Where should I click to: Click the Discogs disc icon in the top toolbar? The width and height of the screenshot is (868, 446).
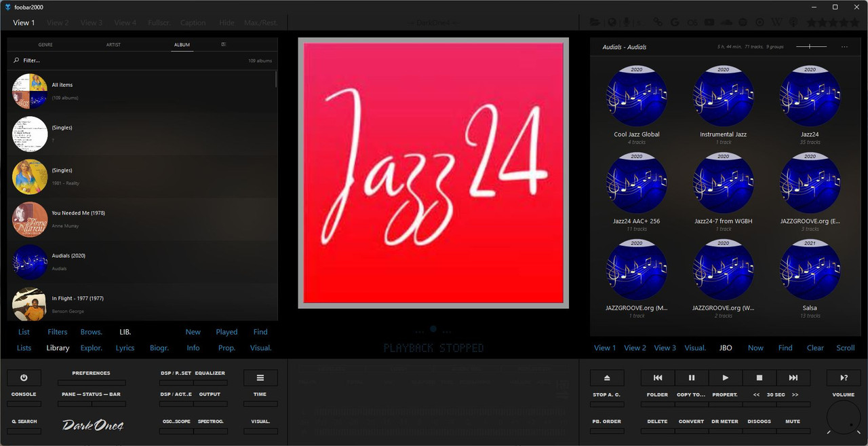759,22
